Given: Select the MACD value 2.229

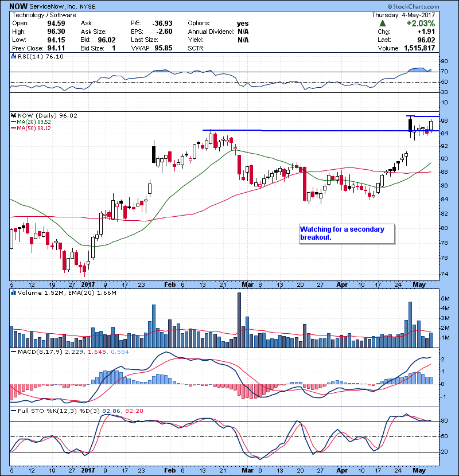Looking at the screenshot, I should click(74, 352).
